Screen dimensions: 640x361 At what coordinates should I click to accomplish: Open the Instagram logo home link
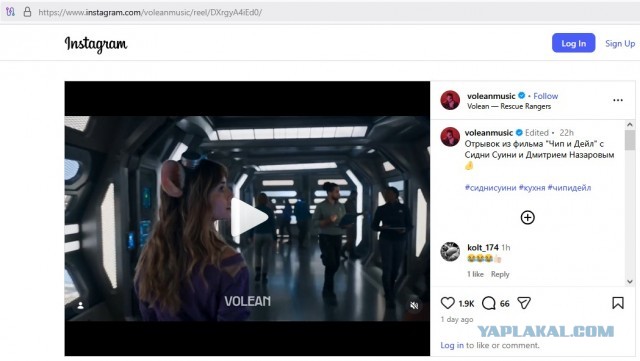tap(96, 44)
